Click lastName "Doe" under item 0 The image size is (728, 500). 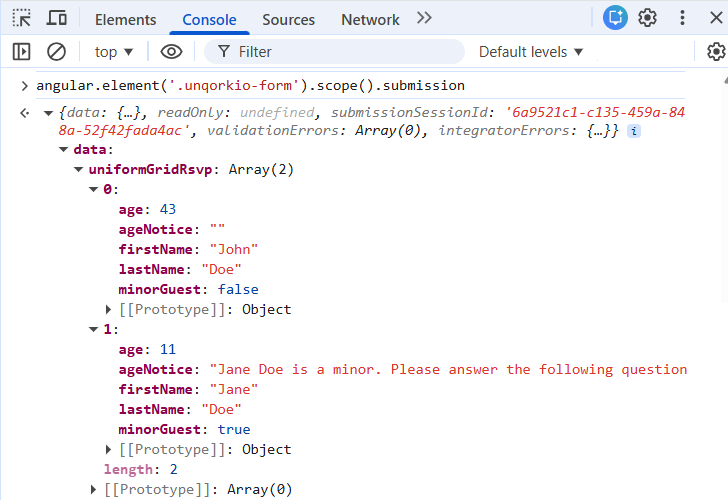[x=221, y=269]
